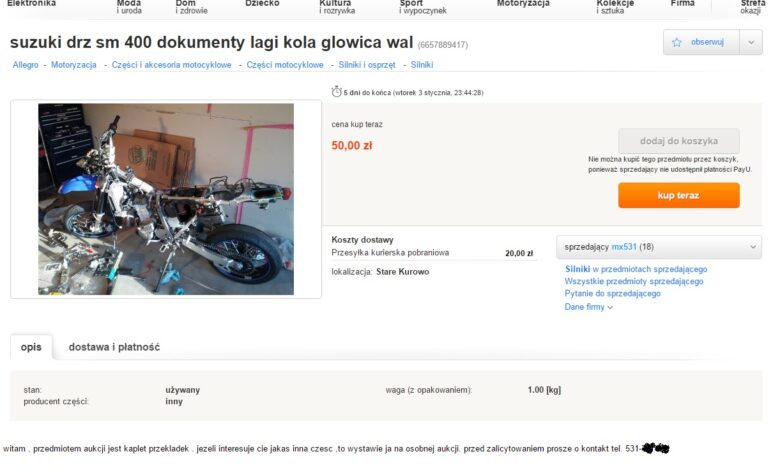Expand the sprzedający mx531 seller panel
The height and width of the screenshot is (470, 780).
(x=659, y=247)
